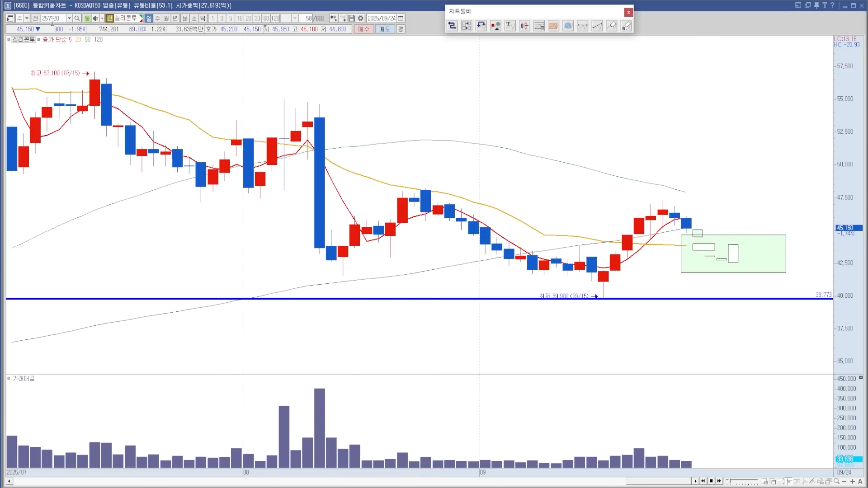Viewport: 868px width, 488px height.
Task: Switch to daily (일) chart period
Action: 149,19
